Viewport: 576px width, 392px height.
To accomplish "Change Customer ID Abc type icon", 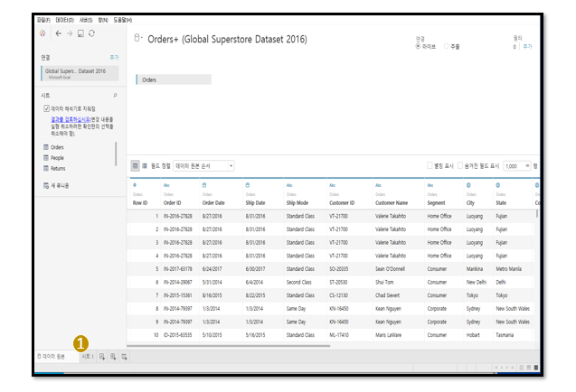I will pyautogui.click(x=333, y=185).
